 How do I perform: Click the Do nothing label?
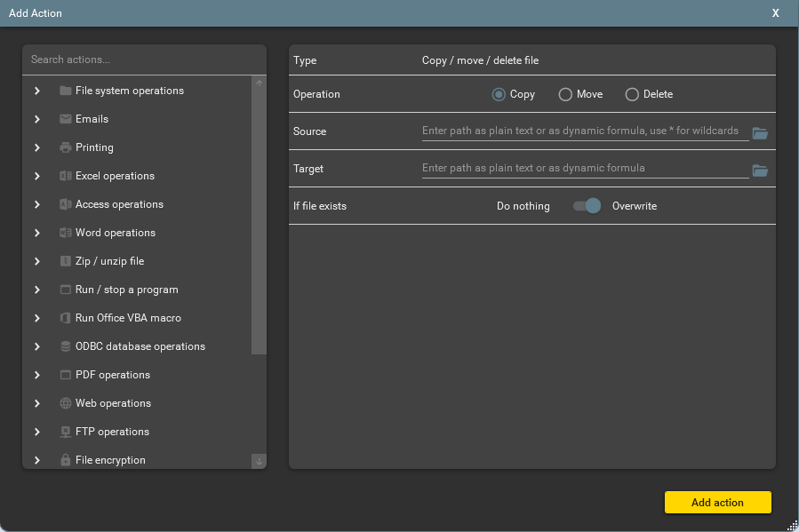coord(523,206)
